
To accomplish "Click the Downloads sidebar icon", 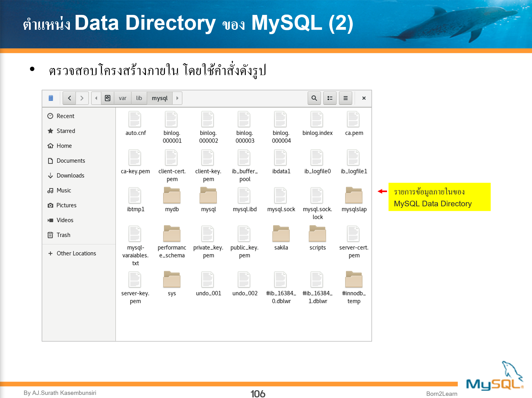I will (51, 175).
